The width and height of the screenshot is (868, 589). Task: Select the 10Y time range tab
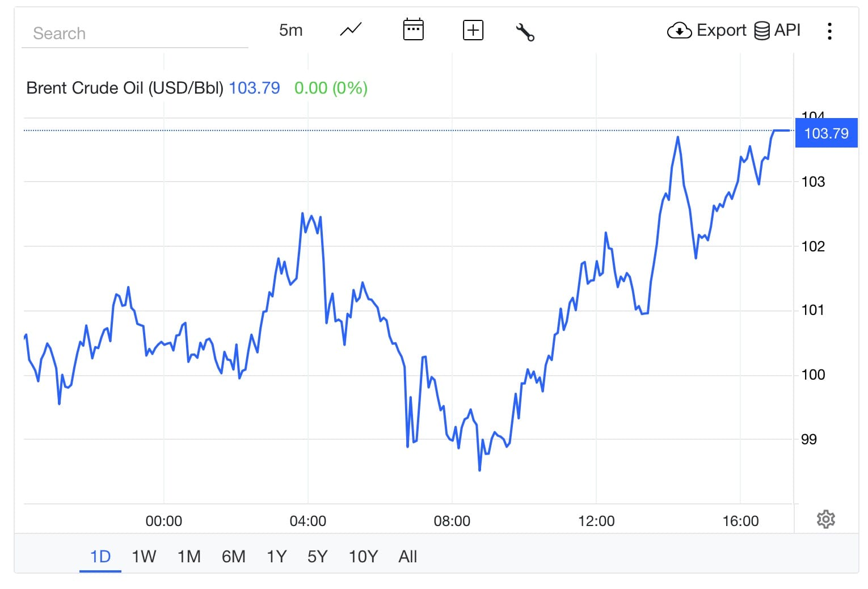363,557
